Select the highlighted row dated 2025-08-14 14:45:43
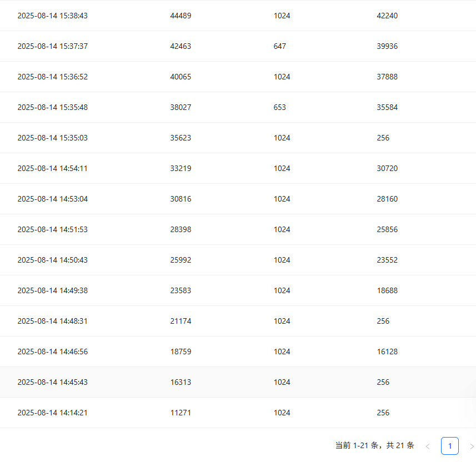Image resolution: width=476 pixels, height=462 pixels. click(x=53, y=382)
